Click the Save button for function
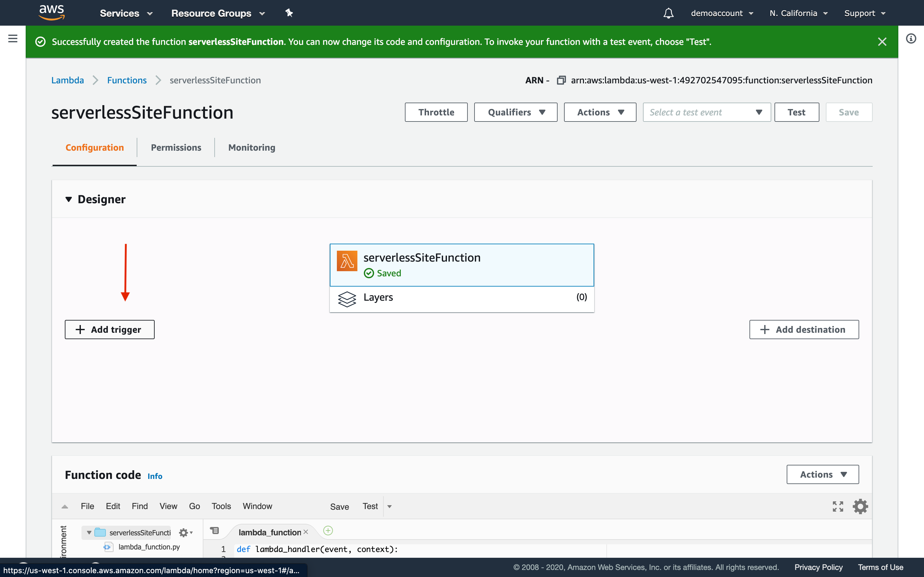The width and height of the screenshot is (924, 577). click(849, 112)
